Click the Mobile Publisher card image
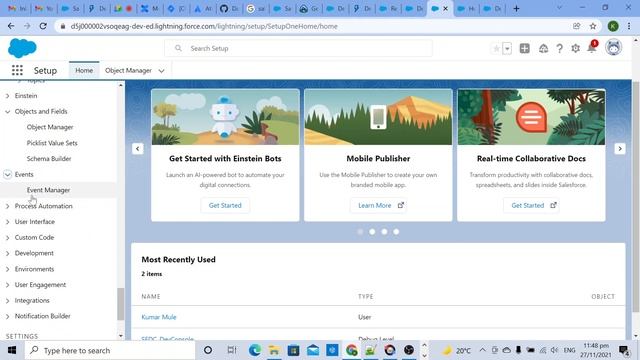This screenshot has width=640, height=360. click(378, 117)
